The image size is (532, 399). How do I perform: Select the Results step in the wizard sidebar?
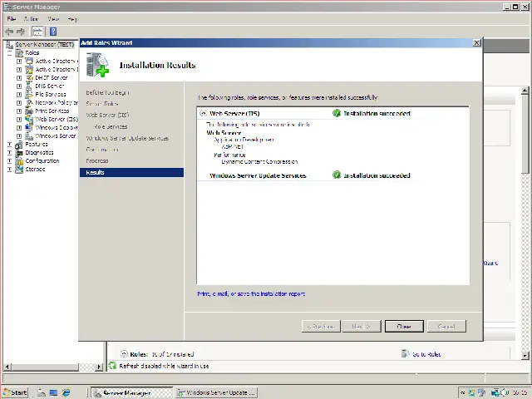point(131,172)
